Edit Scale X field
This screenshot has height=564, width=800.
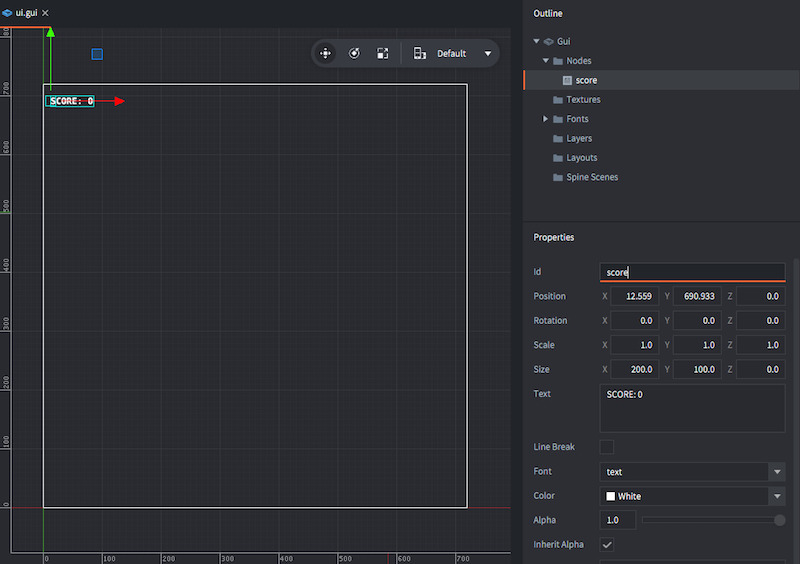tap(634, 345)
